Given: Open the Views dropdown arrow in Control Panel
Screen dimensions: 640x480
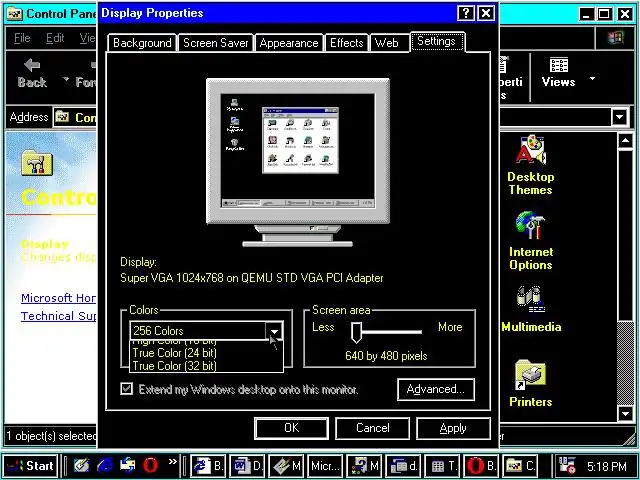Looking at the screenshot, I should click(x=592, y=78).
